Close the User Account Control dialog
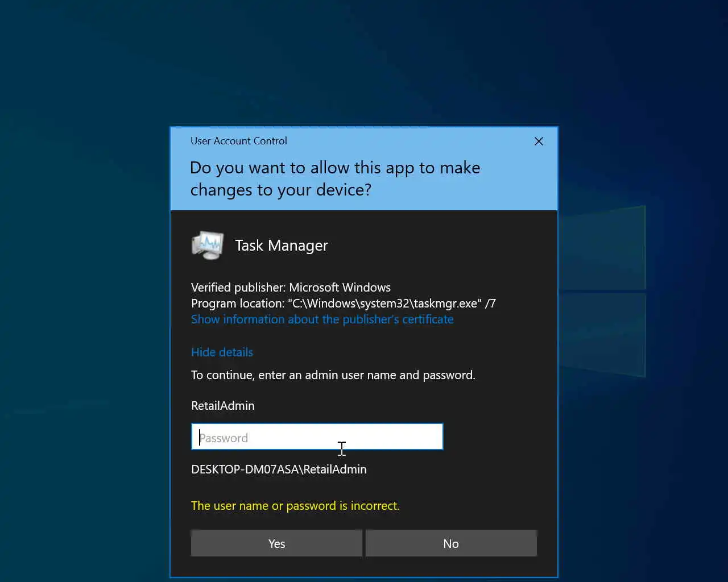The width and height of the screenshot is (728, 582). click(539, 141)
